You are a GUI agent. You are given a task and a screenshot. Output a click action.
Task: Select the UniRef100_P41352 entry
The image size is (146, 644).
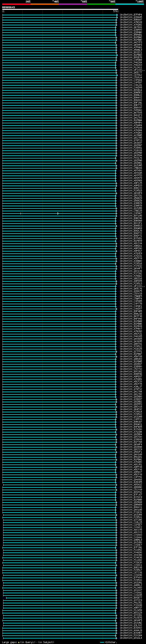131,603
